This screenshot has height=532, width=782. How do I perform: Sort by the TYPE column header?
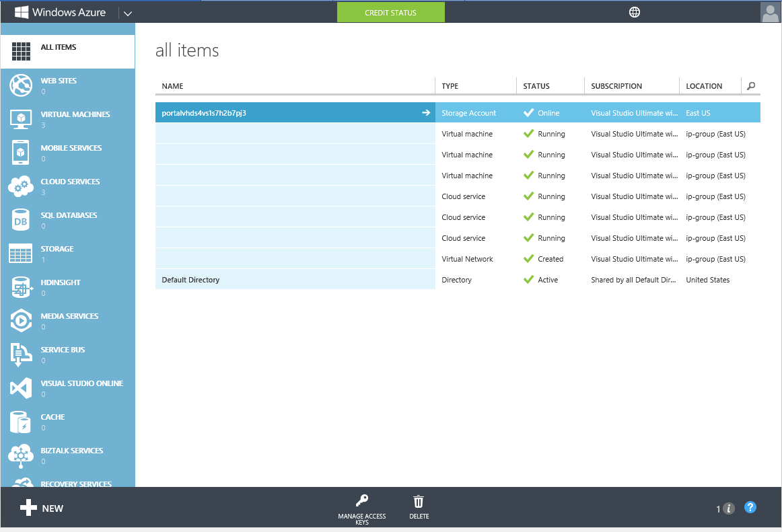[450, 86]
